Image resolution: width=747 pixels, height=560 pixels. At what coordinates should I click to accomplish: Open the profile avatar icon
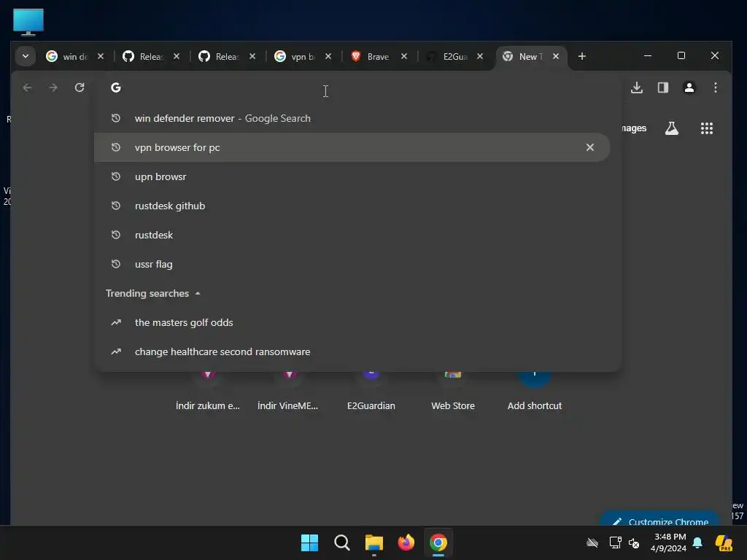689,87
